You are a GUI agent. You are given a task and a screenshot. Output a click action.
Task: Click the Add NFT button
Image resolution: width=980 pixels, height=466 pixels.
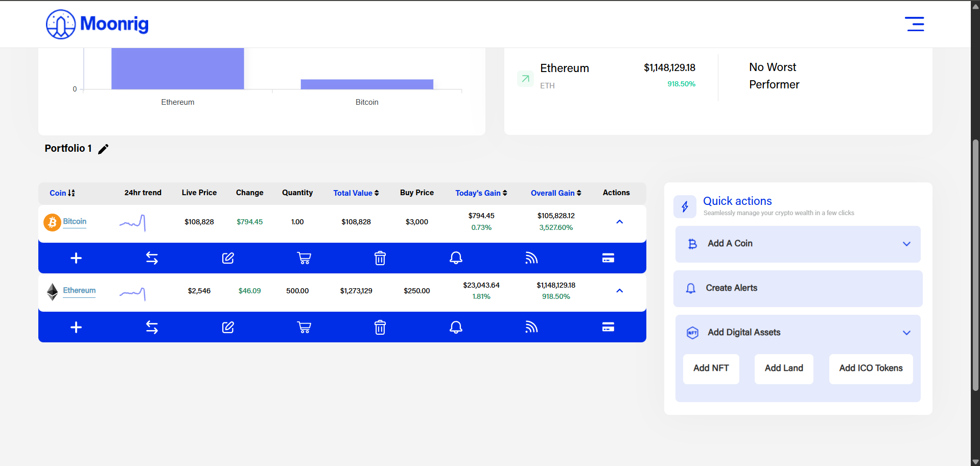coord(711,368)
